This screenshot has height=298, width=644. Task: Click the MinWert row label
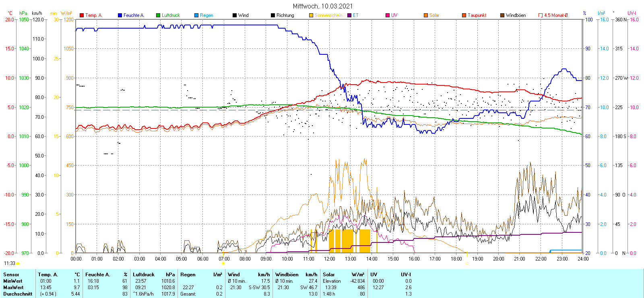pyautogui.click(x=13, y=281)
